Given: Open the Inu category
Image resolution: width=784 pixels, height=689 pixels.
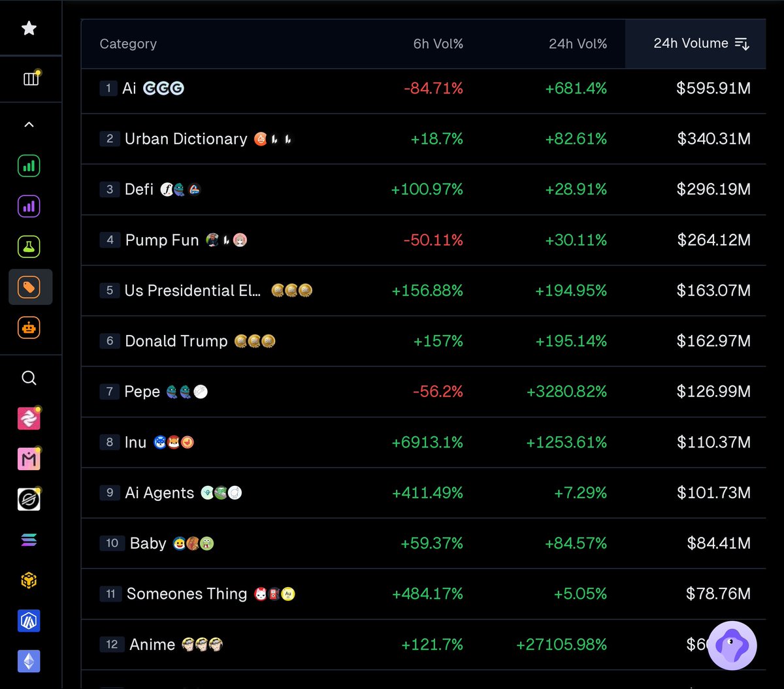Looking at the screenshot, I should (x=423, y=442).
